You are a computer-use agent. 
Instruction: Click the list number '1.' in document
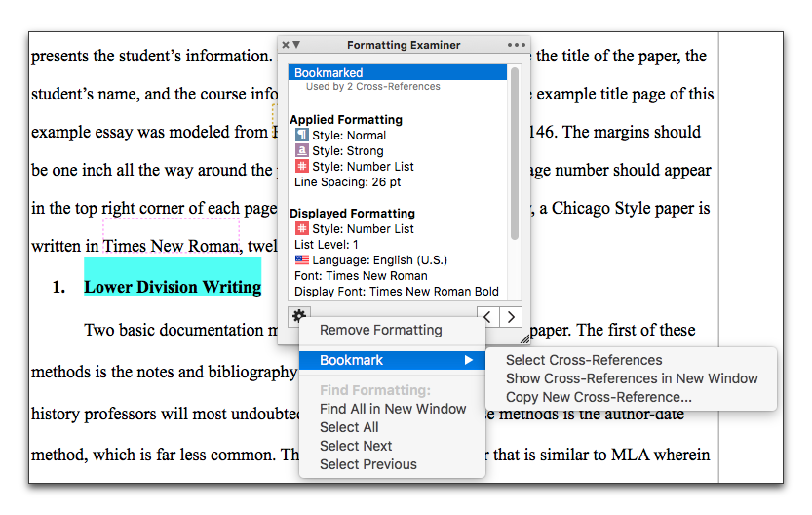click(59, 287)
